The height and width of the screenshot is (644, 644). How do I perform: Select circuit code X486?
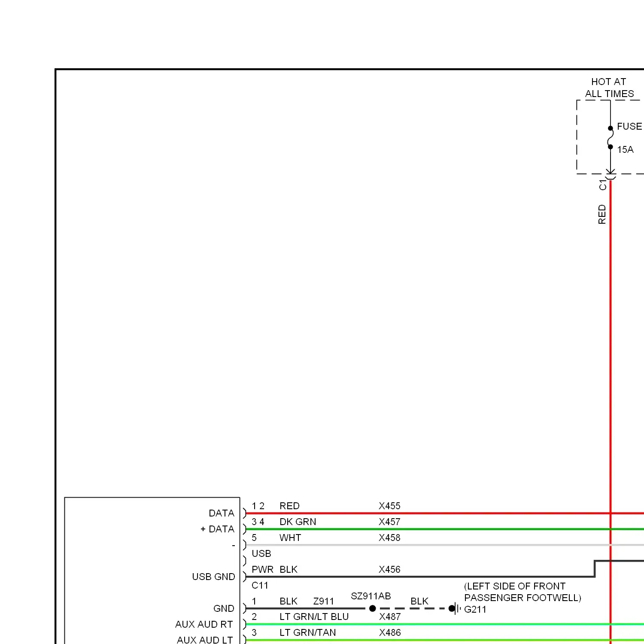390,632
